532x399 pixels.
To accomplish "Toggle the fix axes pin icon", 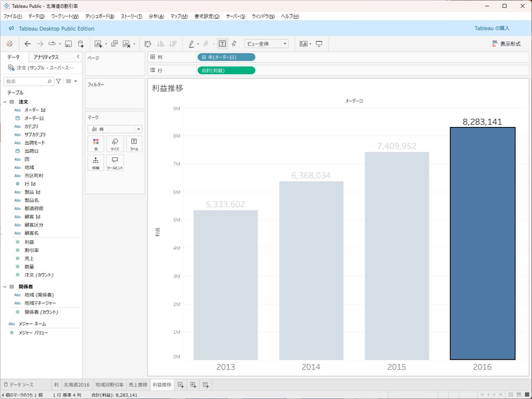I will (x=234, y=44).
